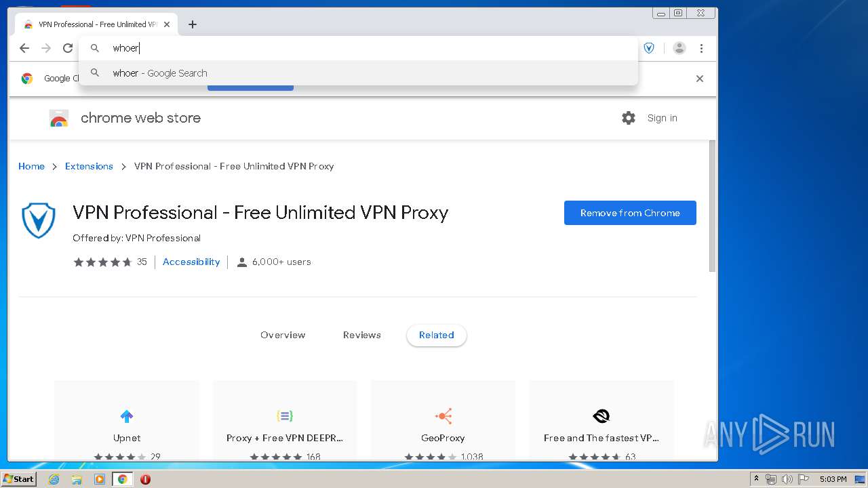The width and height of the screenshot is (868, 488).
Task: Click the users person icon
Action: (241, 262)
